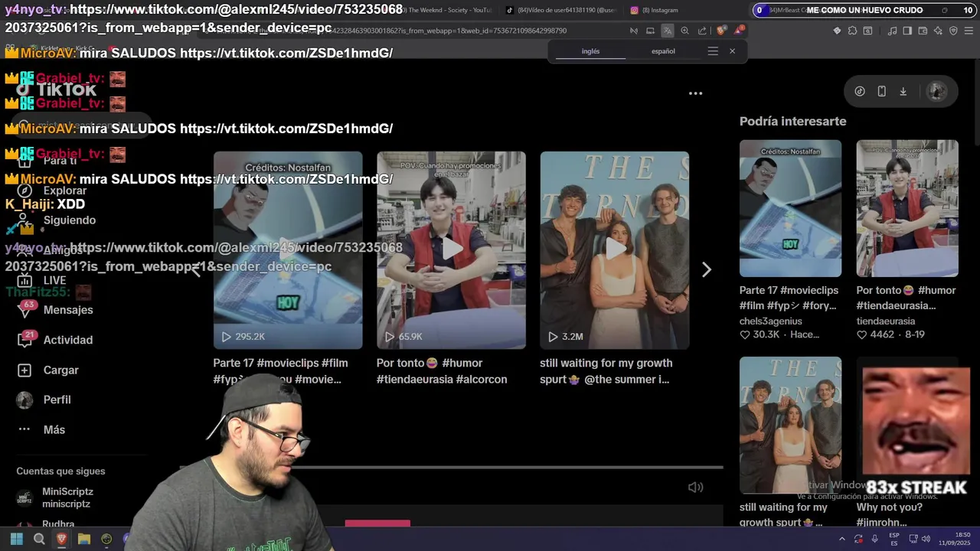
Task: Select español in translate popup
Action: click(x=663, y=51)
